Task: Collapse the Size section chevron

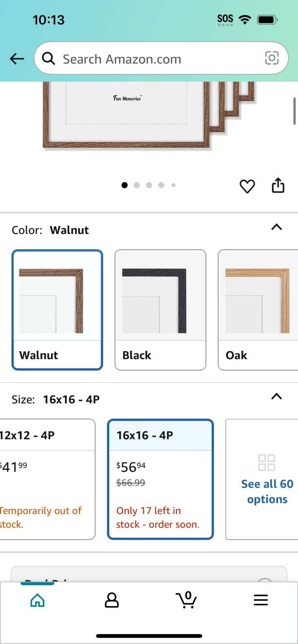Action: point(277,396)
